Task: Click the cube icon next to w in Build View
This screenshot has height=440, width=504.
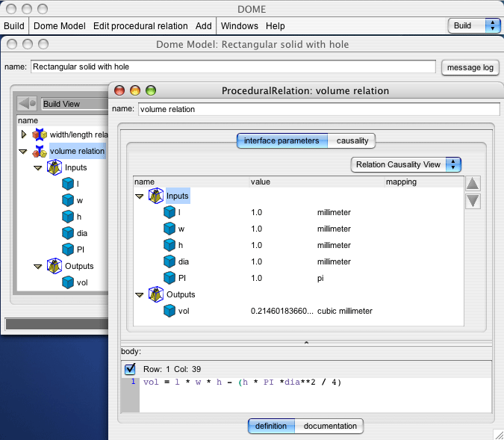Action: click(68, 200)
